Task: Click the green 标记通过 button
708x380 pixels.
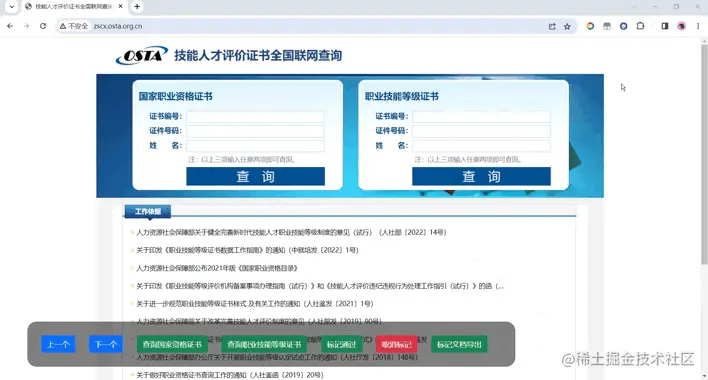Action: (341, 344)
